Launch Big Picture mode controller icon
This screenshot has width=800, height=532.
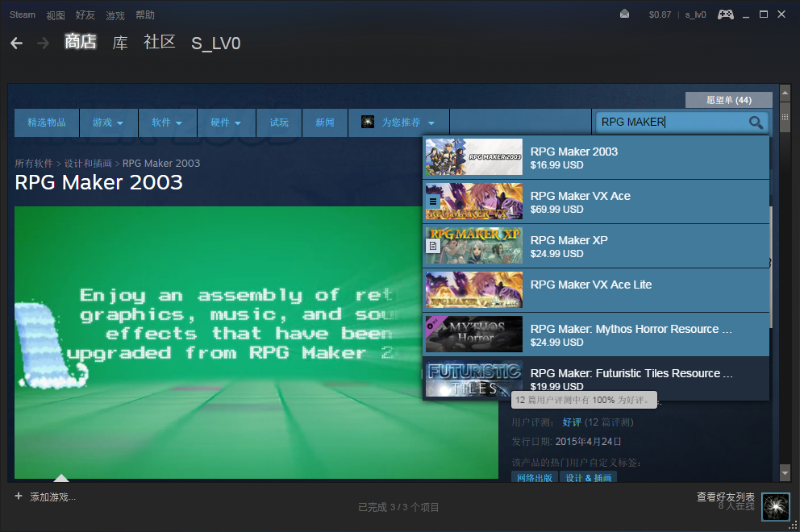tap(726, 15)
